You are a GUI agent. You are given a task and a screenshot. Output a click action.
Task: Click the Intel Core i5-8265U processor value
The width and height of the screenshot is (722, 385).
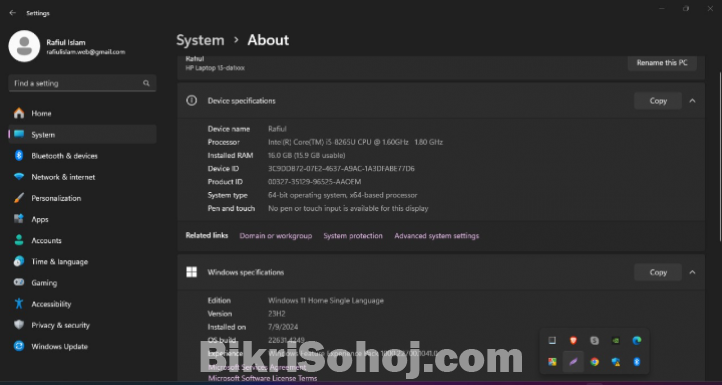(355, 142)
